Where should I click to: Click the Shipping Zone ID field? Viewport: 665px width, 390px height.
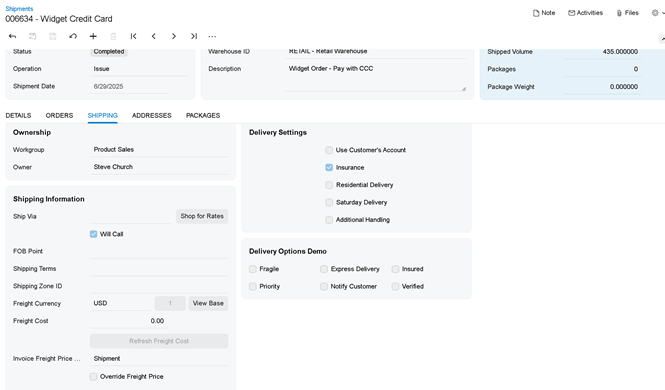[159, 286]
